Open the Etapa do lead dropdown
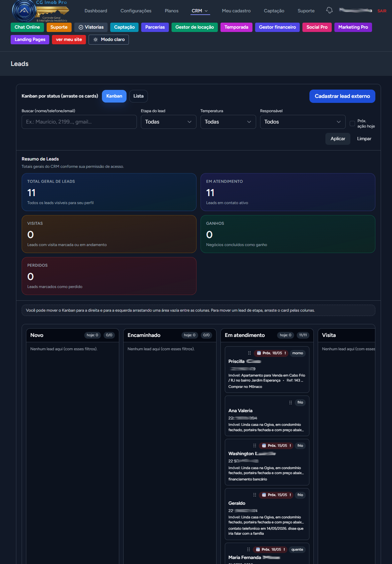The image size is (392, 564). (x=169, y=122)
